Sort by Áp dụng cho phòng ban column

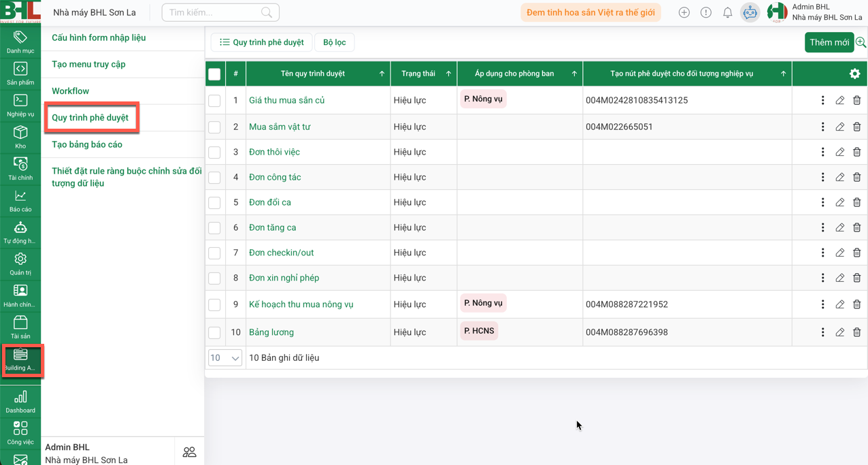[574, 74]
